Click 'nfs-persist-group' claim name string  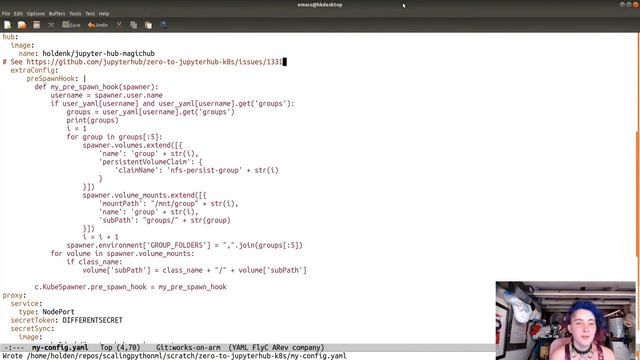tap(203, 170)
